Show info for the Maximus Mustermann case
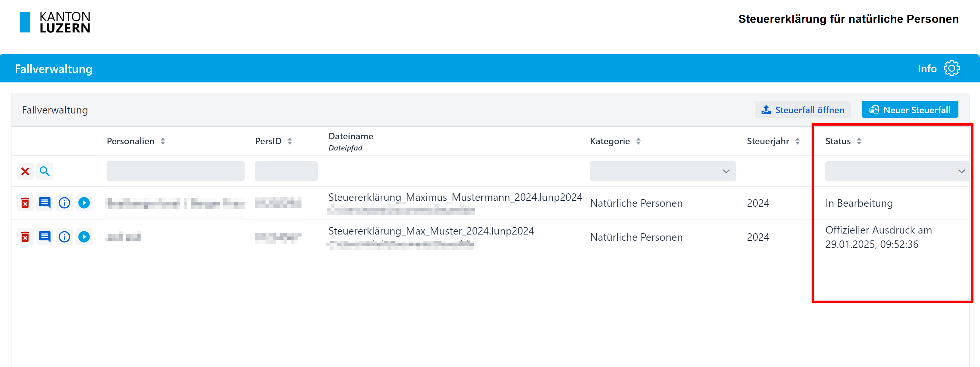 coord(64,203)
